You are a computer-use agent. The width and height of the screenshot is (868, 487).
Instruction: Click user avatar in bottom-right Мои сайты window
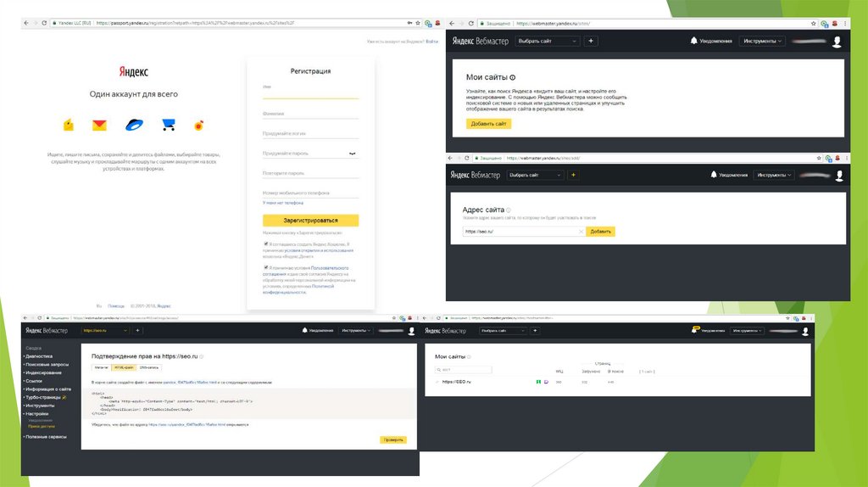(805, 332)
